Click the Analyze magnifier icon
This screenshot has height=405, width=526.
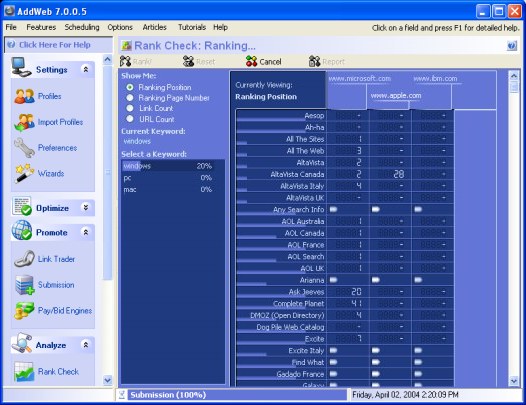coord(21,343)
